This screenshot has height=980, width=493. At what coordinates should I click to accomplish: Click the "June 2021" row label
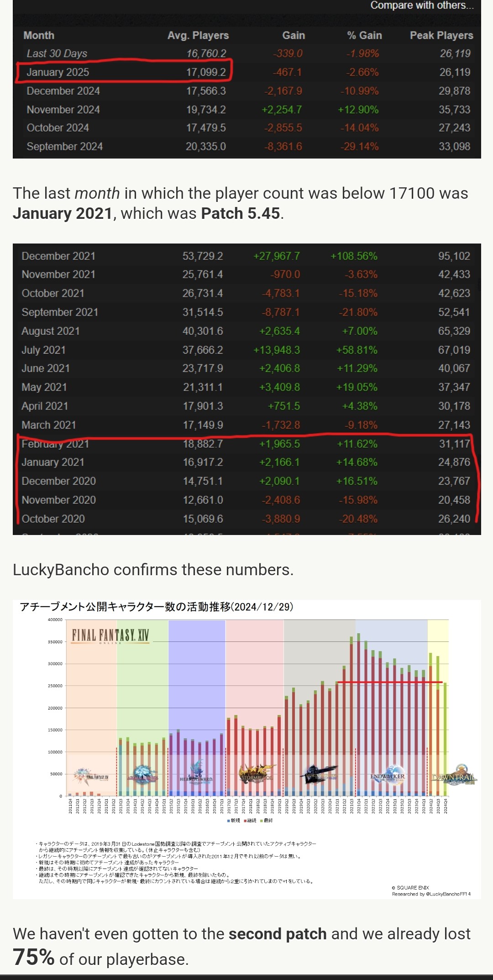coord(46,368)
